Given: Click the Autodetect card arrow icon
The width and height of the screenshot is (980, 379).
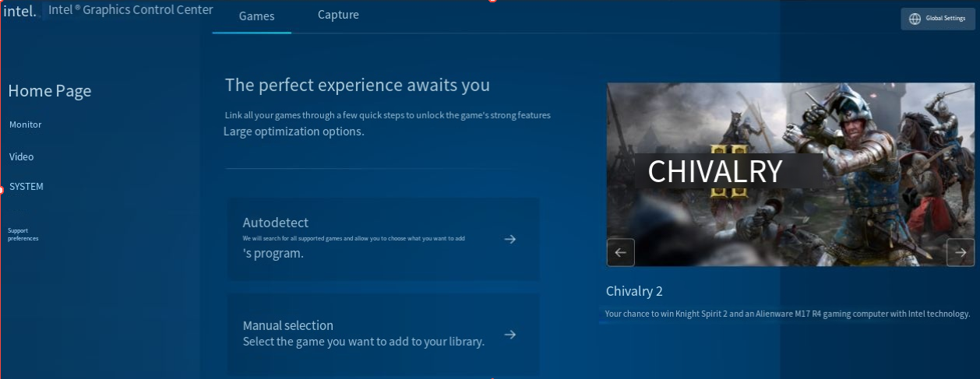Looking at the screenshot, I should [x=510, y=239].
